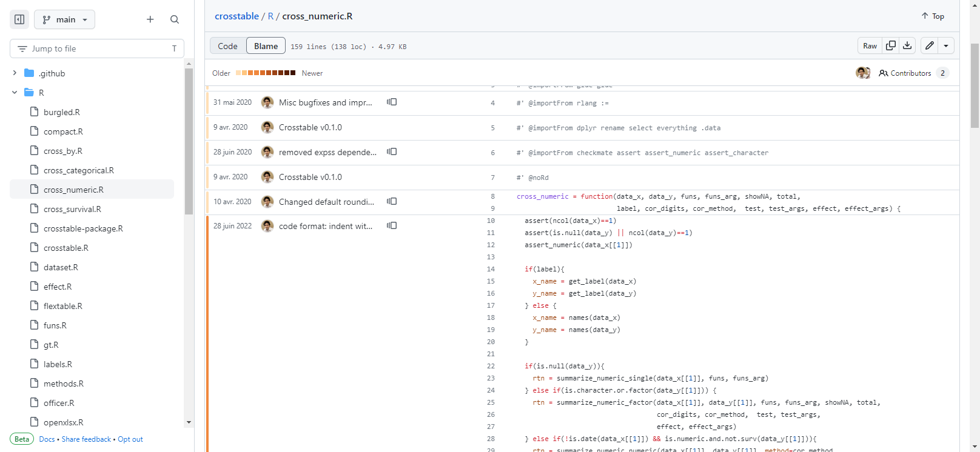Collapse the file tree side panel
The height and width of the screenshot is (452, 980).
pos(19,19)
